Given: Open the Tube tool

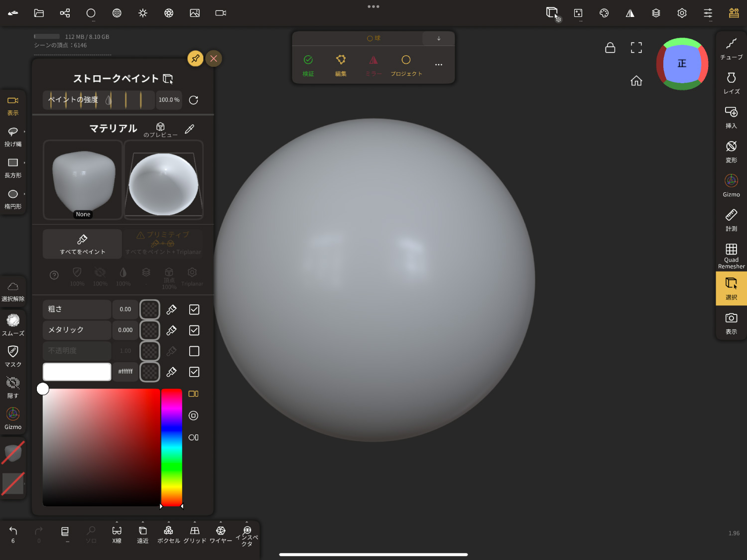Looking at the screenshot, I should click(731, 49).
